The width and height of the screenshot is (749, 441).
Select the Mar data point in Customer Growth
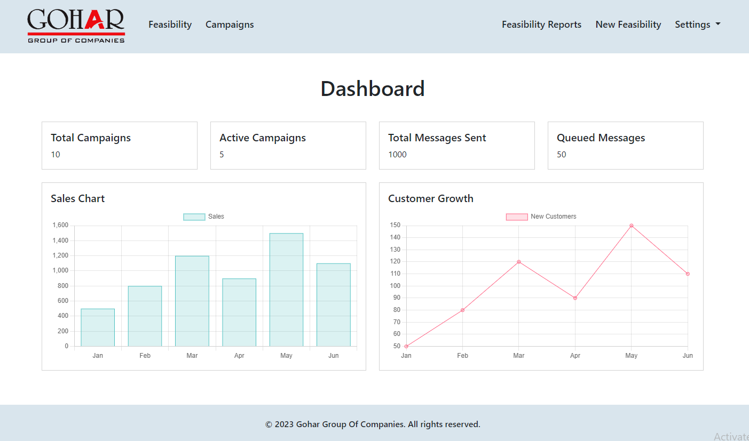click(519, 262)
